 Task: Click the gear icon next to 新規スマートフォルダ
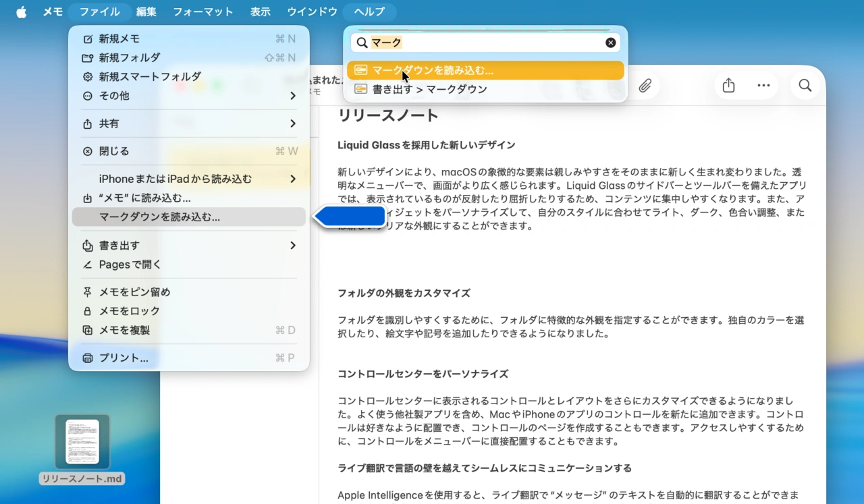coord(86,76)
